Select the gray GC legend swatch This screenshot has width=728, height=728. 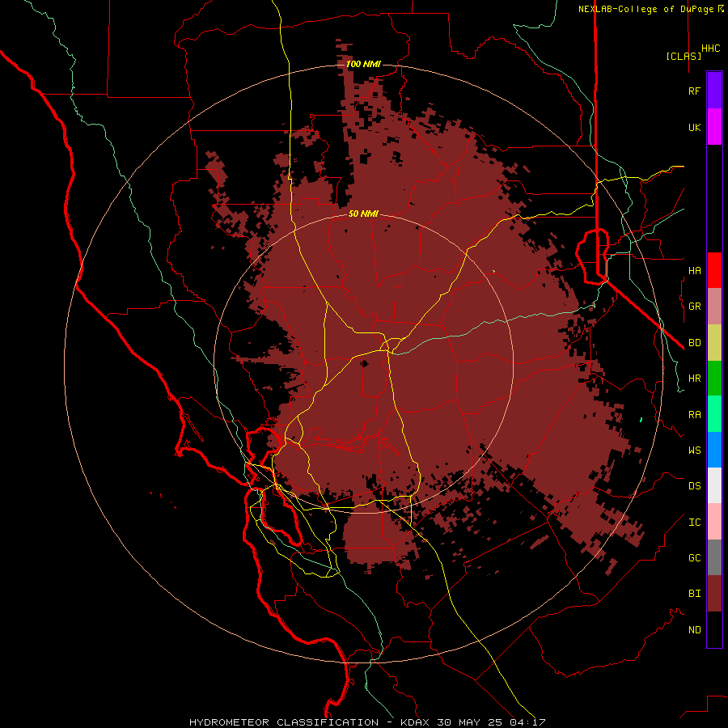[714, 557]
